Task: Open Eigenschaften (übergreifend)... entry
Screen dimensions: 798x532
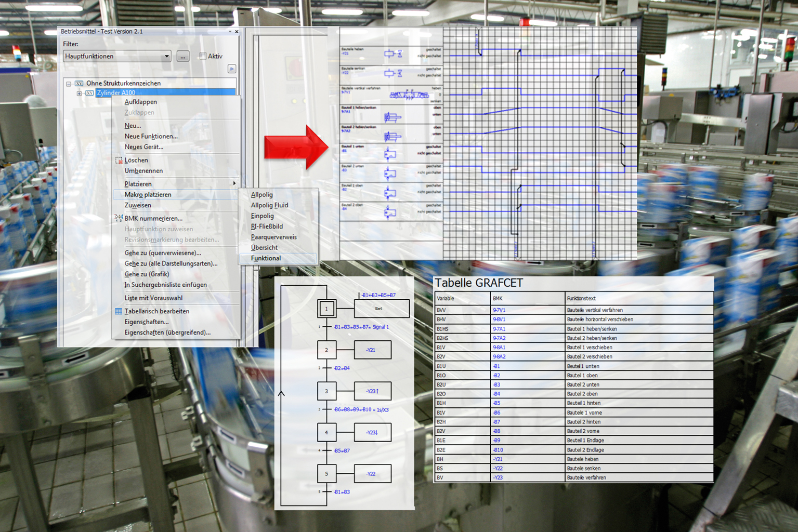Action: [x=167, y=332]
